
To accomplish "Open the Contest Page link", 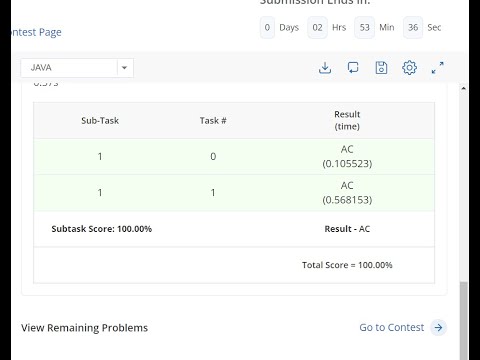I will tap(36, 32).
